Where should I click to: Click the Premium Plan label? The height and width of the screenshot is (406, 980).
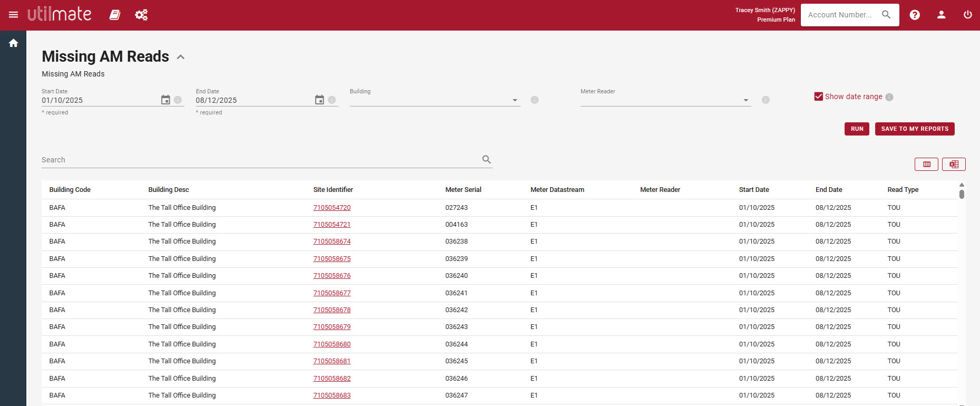tap(776, 20)
